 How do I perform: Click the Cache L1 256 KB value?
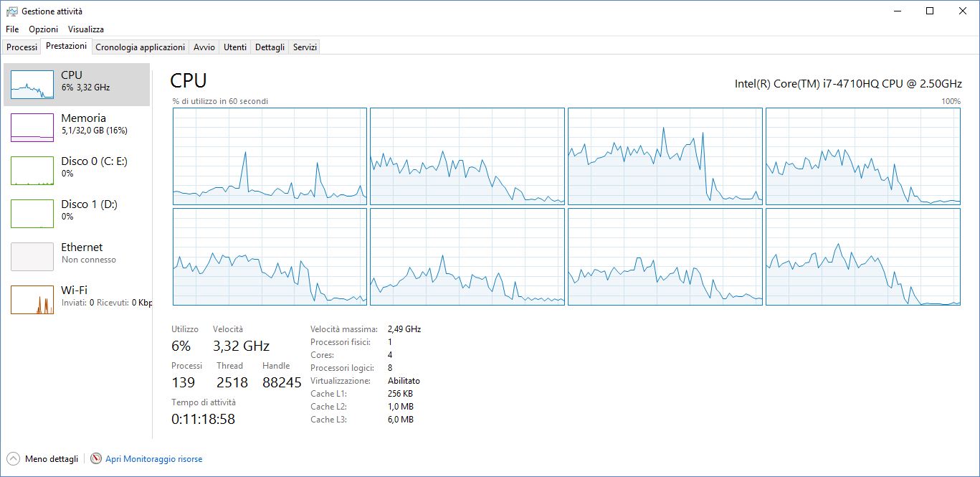[x=400, y=394]
